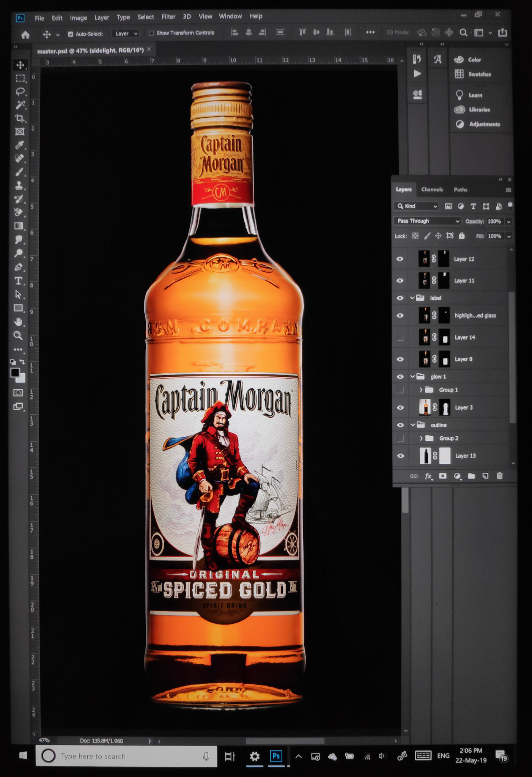Hide Layer 11 visibility eye
This screenshot has height=777, width=532.
click(400, 280)
